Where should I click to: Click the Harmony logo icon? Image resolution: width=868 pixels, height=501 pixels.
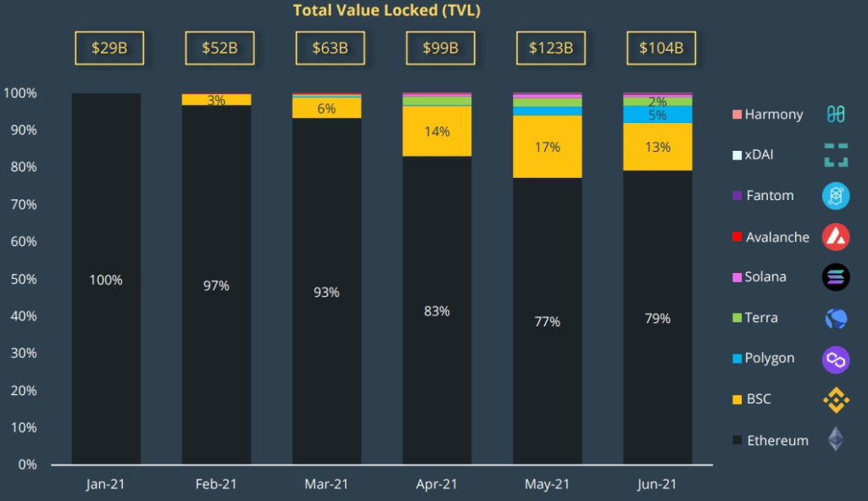point(836,114)
